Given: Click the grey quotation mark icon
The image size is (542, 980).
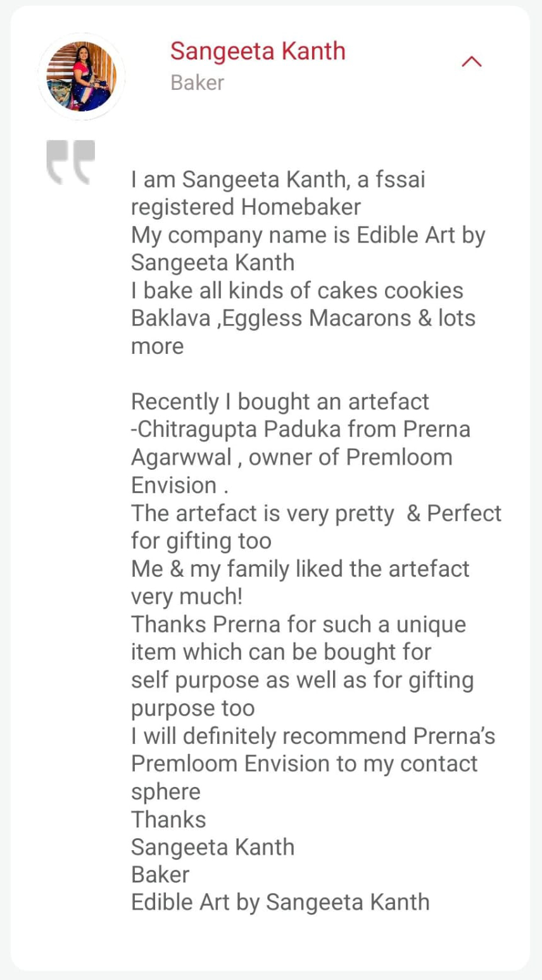Looking at the screenshot, I should [70, 162].
